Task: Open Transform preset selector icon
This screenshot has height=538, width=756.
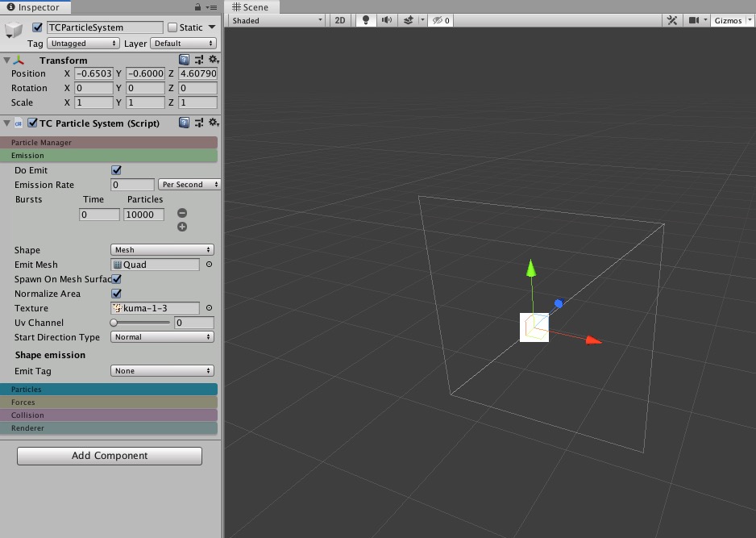Action: (198, 60)
